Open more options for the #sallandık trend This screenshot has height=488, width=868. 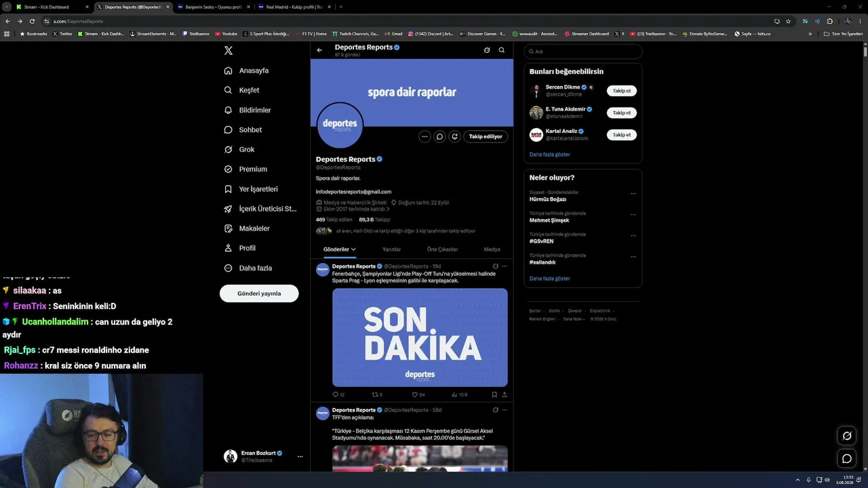coord(633,257)
